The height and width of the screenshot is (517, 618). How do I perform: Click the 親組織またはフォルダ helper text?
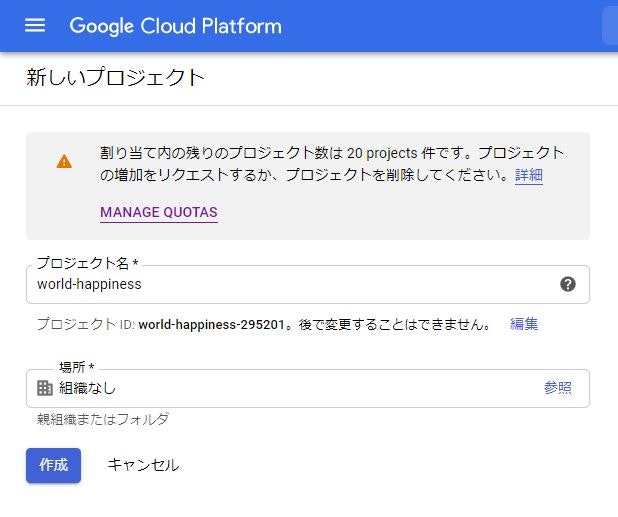[x=103, y=419]
